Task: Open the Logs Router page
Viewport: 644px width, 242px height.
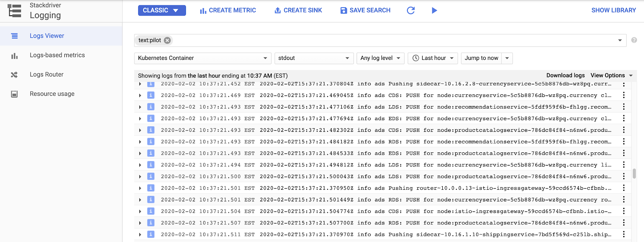Action: tap(47, 74)
